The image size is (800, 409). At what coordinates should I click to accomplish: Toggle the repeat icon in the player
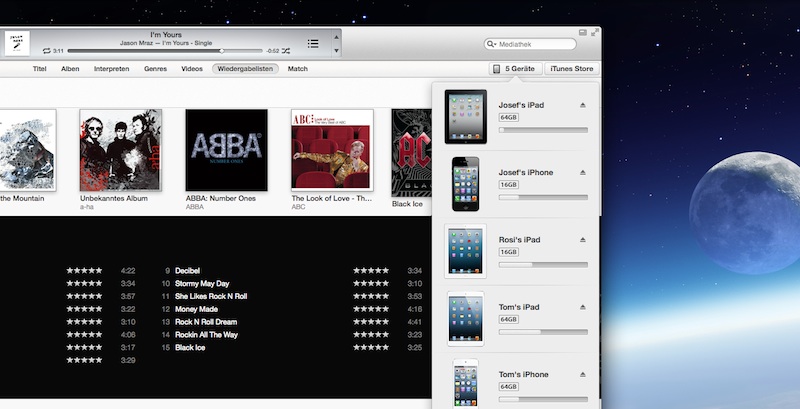coord(46,51)
